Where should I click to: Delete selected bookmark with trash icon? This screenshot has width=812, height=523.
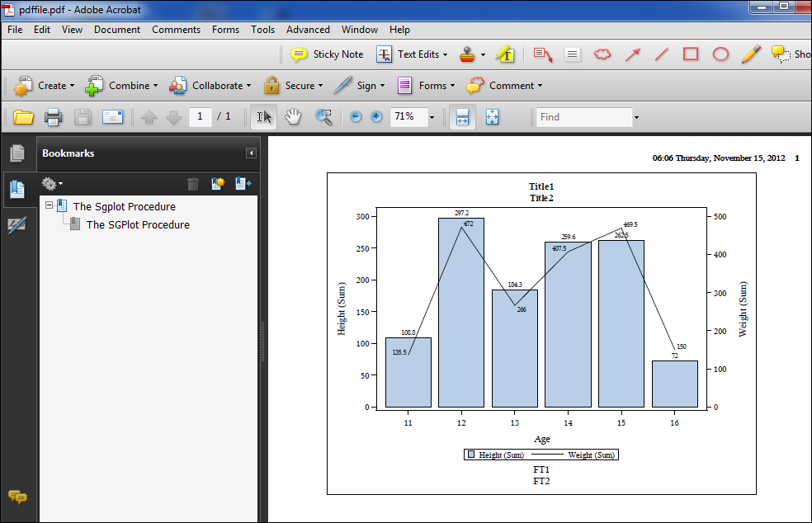pyautogui.click(x=193, y=184)
